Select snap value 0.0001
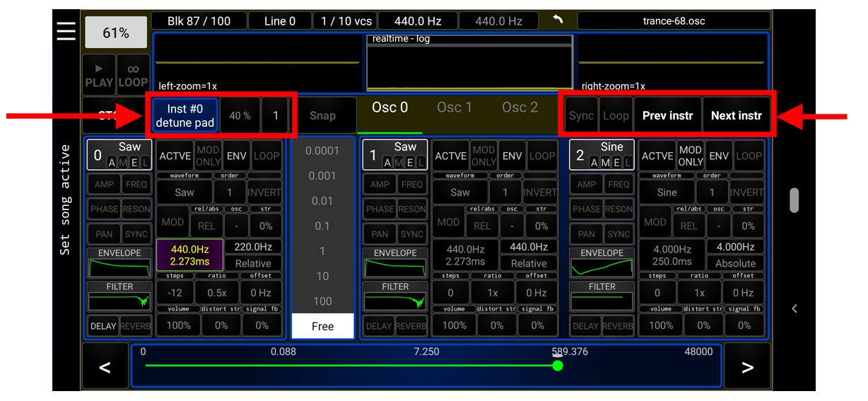This screenshot has height=401, width=868. (x=322, y=151)
